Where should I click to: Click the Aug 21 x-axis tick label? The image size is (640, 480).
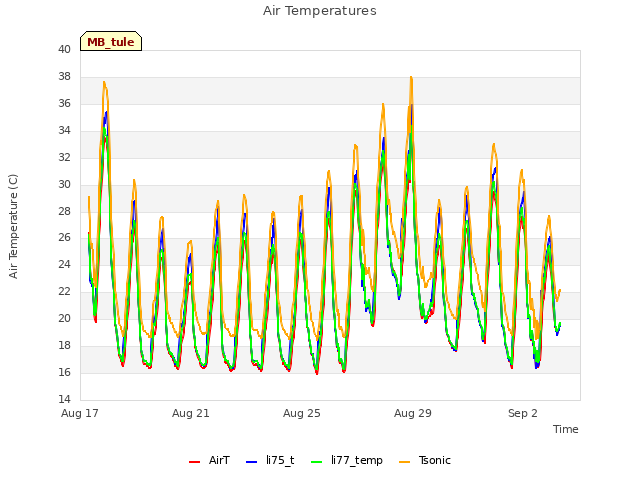click(191, 413)
